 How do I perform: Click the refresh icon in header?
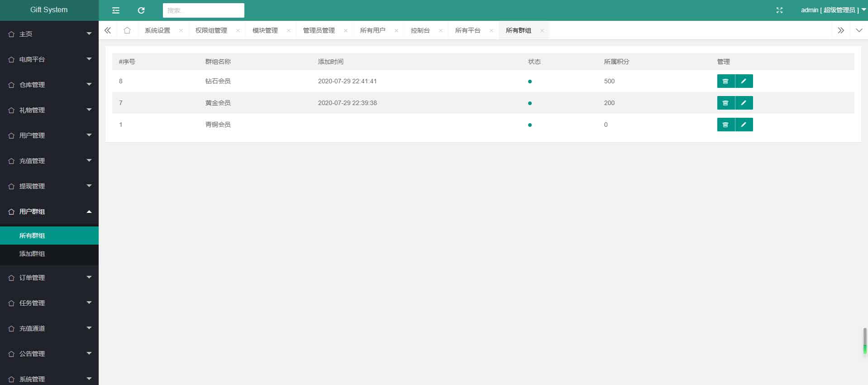tap(141, 10)
